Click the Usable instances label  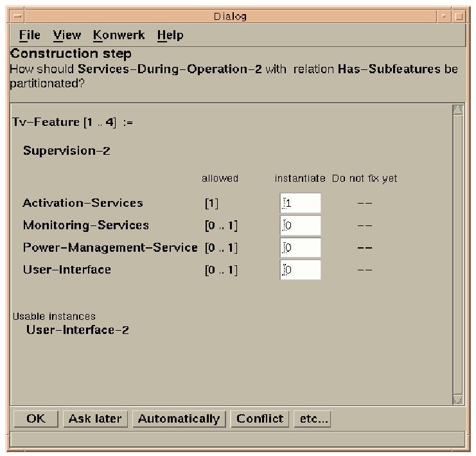pos(54,317)
